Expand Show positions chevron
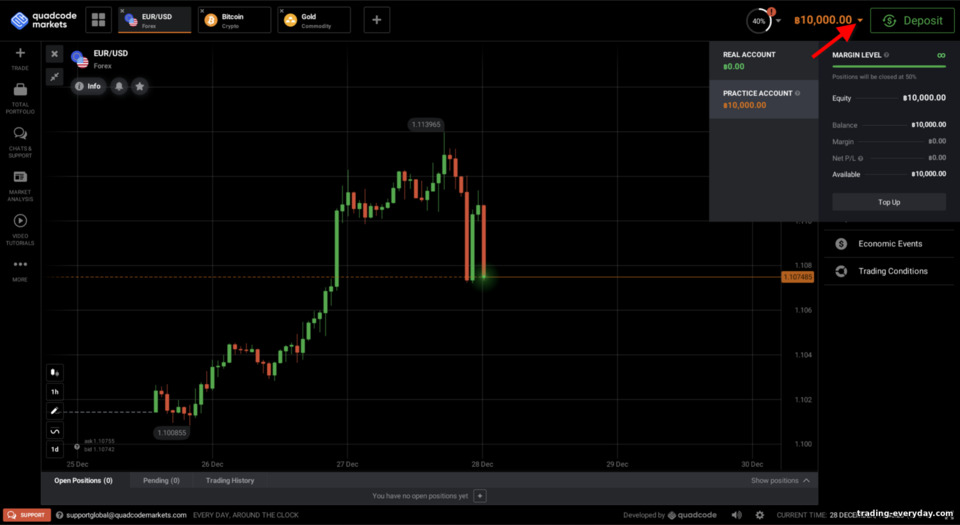 [x=806, y=480]
